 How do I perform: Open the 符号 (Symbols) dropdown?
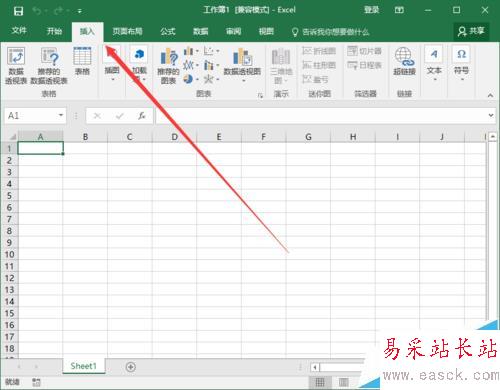[461, 64]
